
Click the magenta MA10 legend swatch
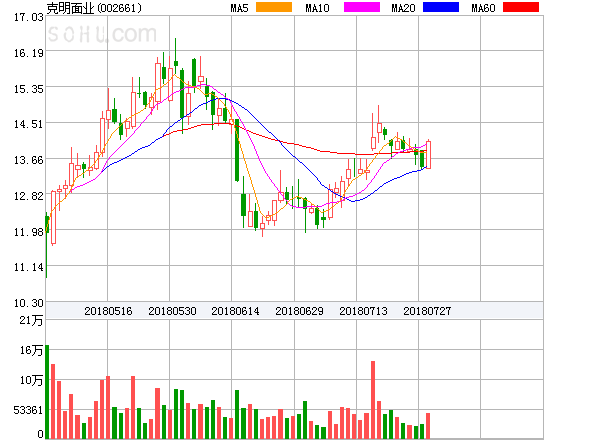click(362, 7)
